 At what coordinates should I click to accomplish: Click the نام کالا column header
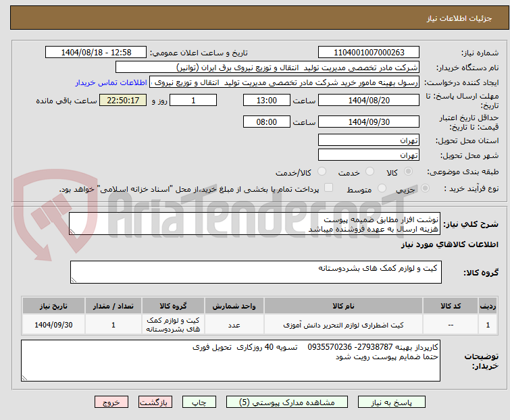[x=343, y=306]
